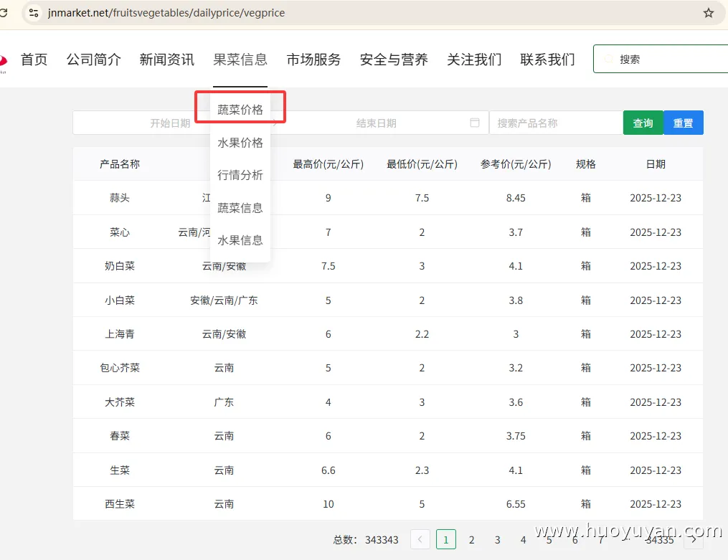Click reference price 6.55 in 西生菜 row
This screenshot has height=560, width=728.
tap(516, 504)
